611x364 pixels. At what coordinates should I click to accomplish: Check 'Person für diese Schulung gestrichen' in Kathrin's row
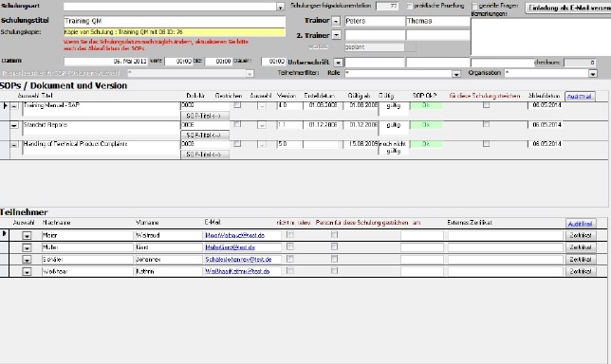[334, 270]
